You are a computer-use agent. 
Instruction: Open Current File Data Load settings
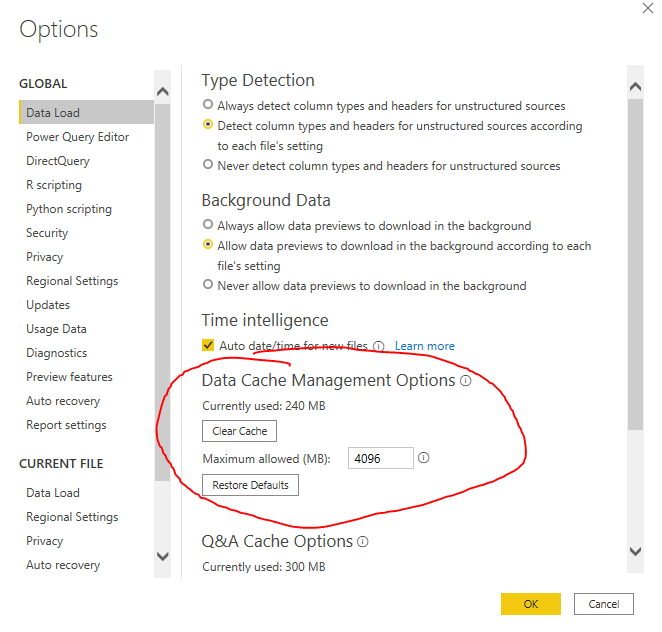point(53,493)
